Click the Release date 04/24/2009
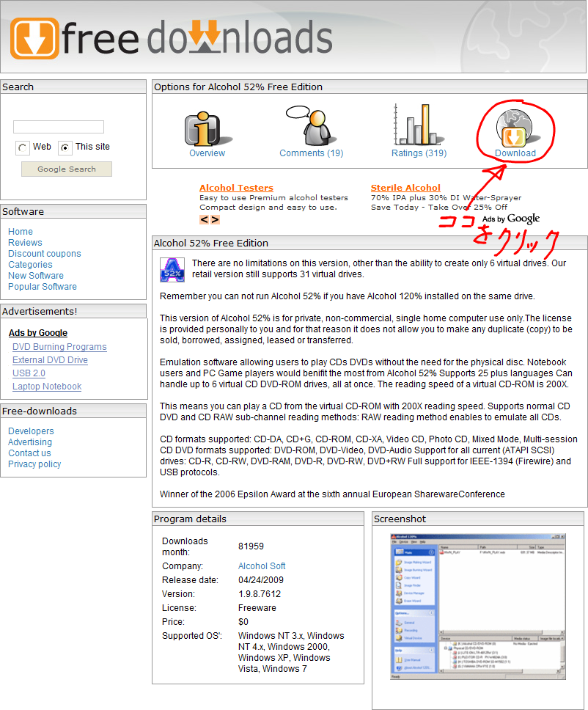This screenshot has height=710, width=588. pos(261,580)
